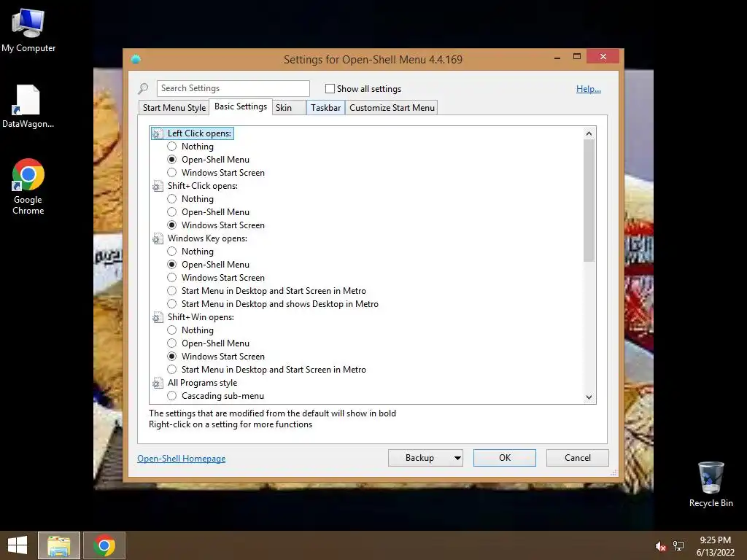This screenshot has width=747, height=560.
Task: Click the network tray icon
Action: [x=678, y=546]
